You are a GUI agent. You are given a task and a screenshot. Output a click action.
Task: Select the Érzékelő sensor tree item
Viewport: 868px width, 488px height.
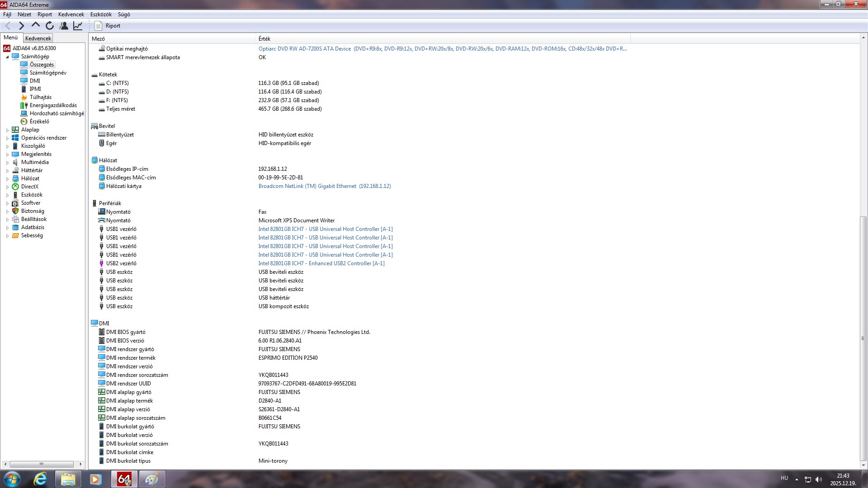(x=39, y=122)
